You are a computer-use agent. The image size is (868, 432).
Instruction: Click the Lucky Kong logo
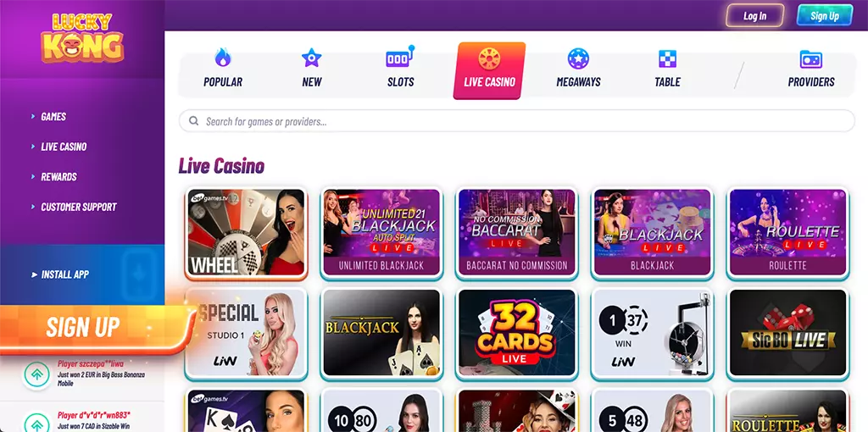pyautogui.click(x=82, y=37)
